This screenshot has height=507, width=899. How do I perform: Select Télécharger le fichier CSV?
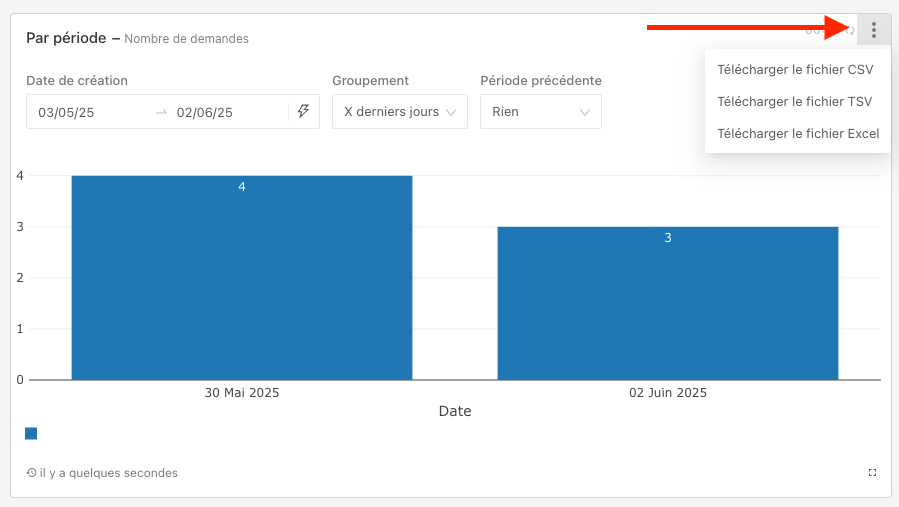pos(795,70)
